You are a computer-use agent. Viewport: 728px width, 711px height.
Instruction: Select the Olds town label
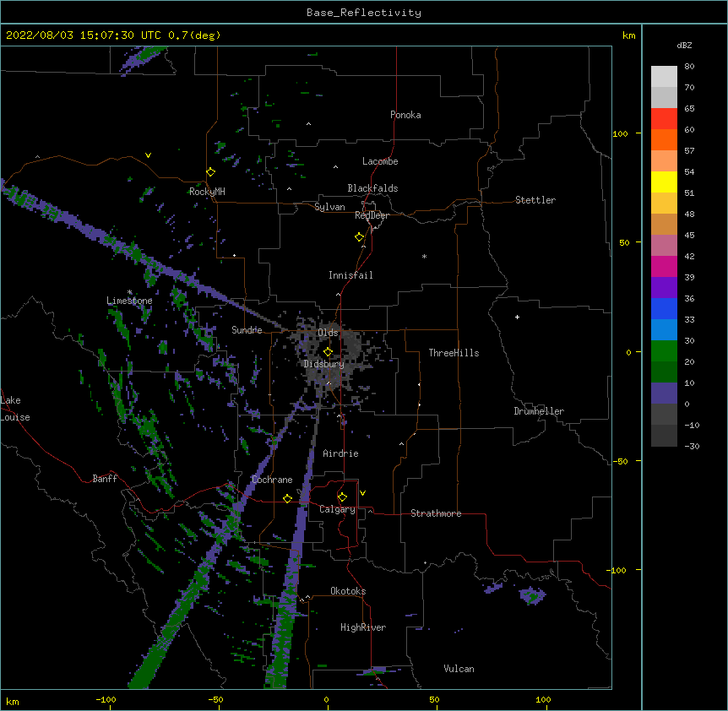(x=328, y=333)
